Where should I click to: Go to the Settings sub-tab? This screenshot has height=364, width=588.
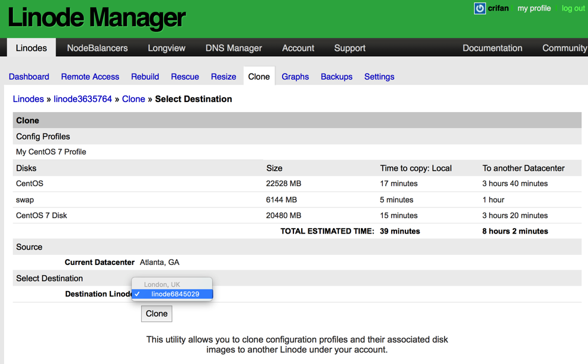[x=379, y=76]
